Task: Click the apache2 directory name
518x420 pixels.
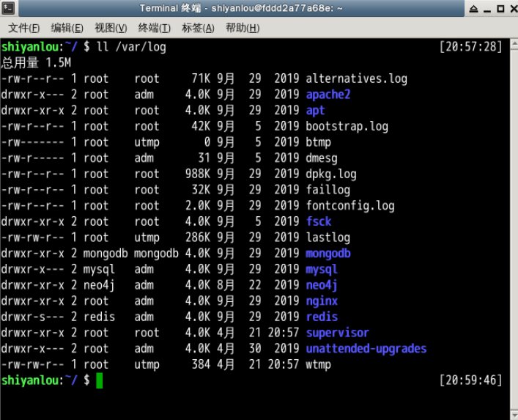Action: [x=328, y=95]
